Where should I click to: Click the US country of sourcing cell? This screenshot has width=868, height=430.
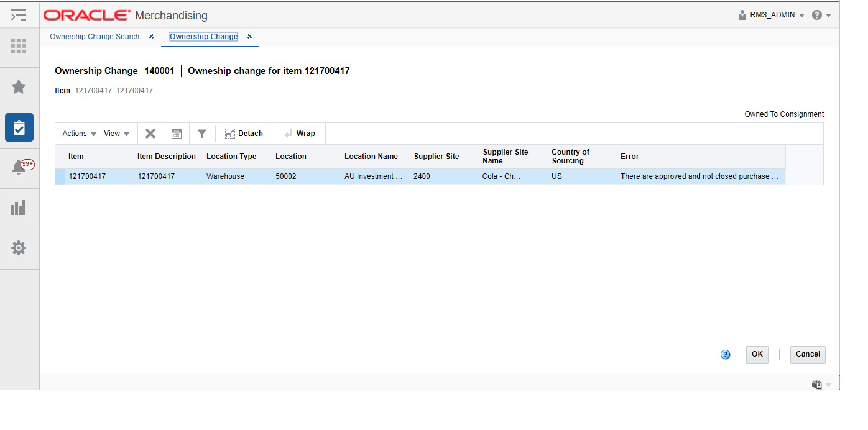(583, 176)
